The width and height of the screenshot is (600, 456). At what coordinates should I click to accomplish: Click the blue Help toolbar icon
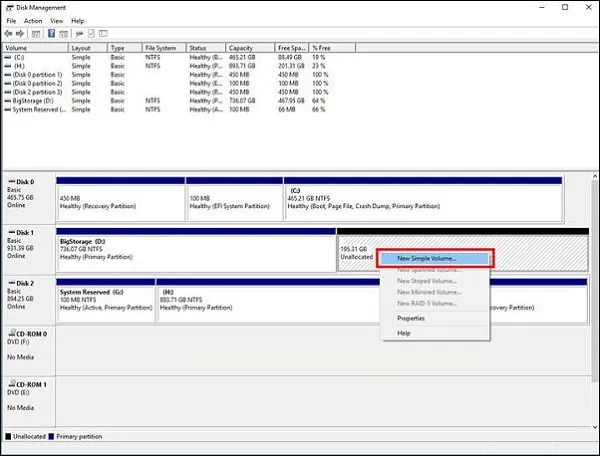(x=49, y=34)
